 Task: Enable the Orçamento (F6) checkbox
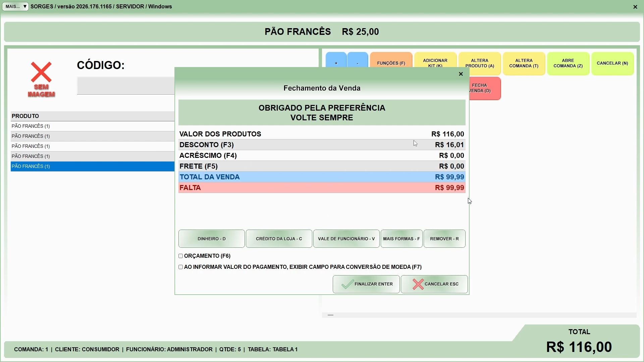point(181,256)
